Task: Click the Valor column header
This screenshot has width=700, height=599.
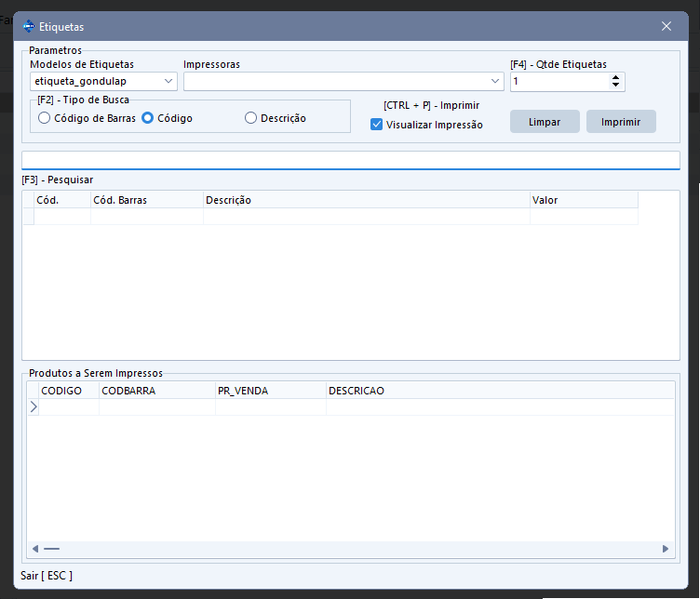Action: point(583,200)
